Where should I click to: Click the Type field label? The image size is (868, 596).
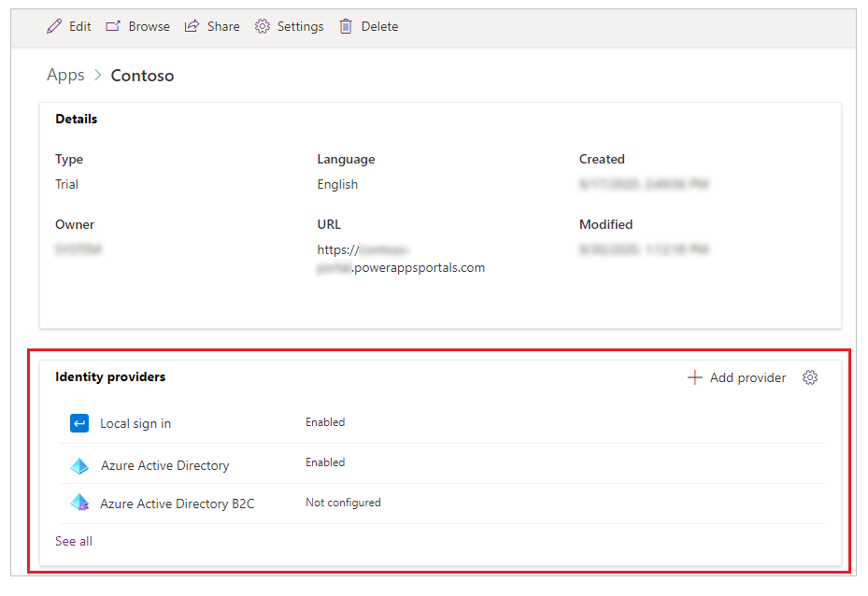point(69,160)
